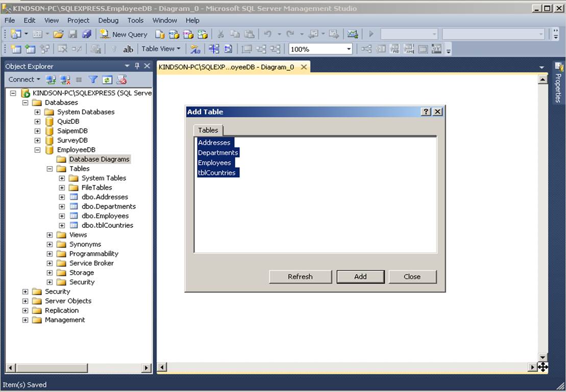
Task: Open the Tools menu
Action: click(x=135, y=20)
